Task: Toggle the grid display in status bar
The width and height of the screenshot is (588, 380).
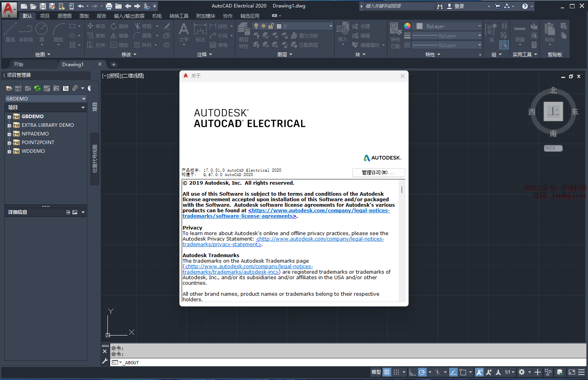Action: pos(387,372)
